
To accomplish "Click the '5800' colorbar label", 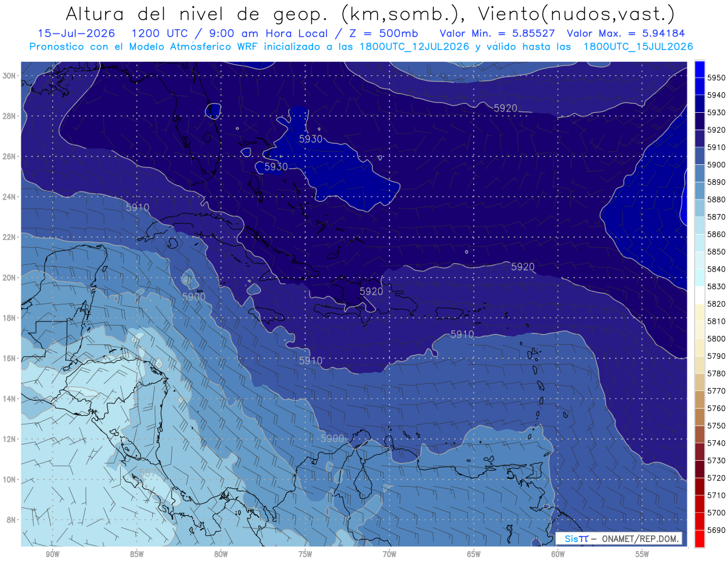I will point(716,338).
